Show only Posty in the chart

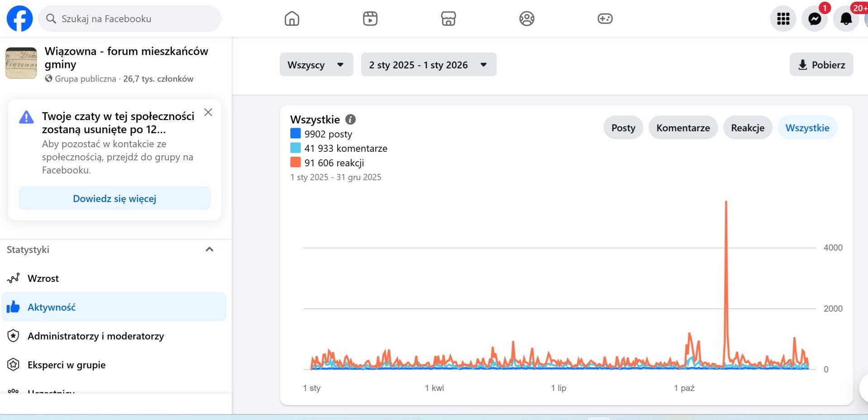click(623, 128)
